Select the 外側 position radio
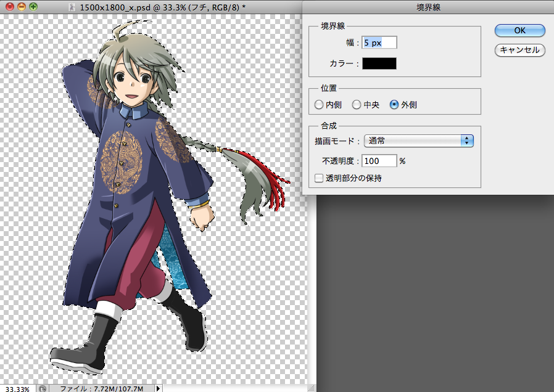This screenshot has width=554, height=392. pos(394,105)
